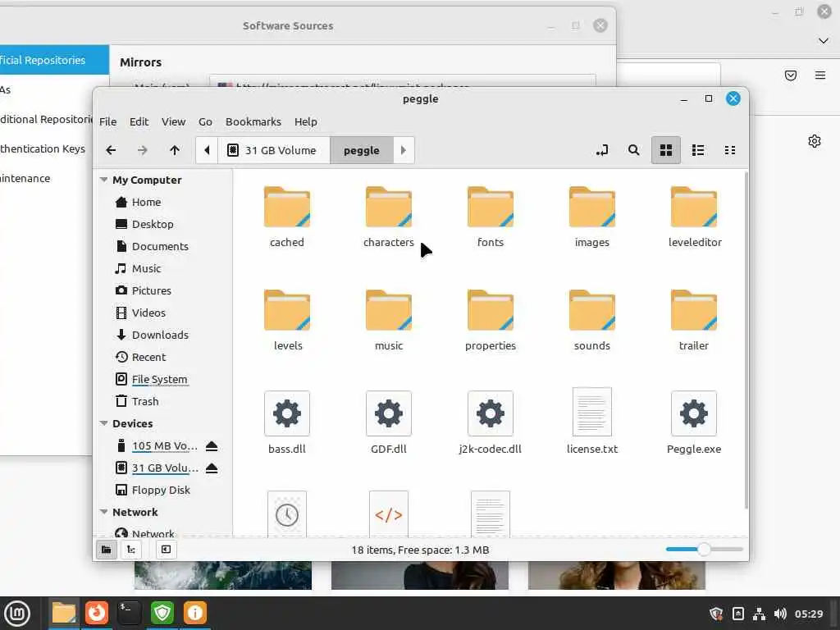
Task: Select the properties folder
Action: tap(491, 320)
